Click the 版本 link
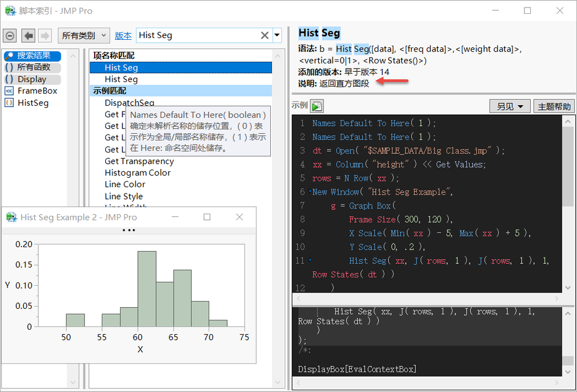The width and height of the screenshot is (577, 392). click(123, 36)
